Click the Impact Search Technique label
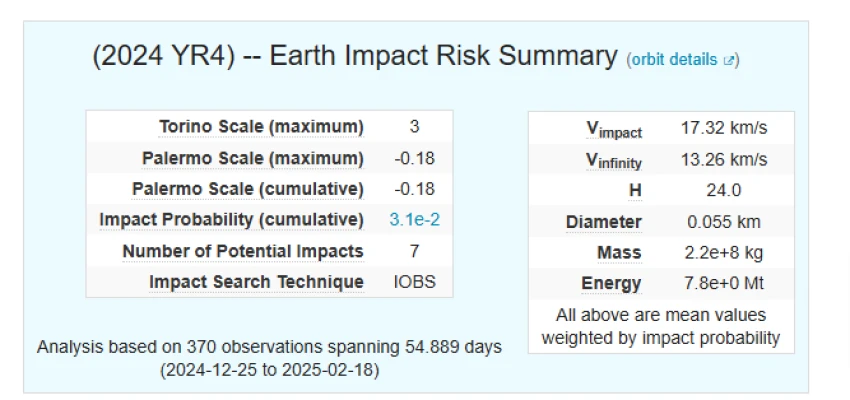Image resolution: width=850 pixels, height=400 pixels. 256,282
